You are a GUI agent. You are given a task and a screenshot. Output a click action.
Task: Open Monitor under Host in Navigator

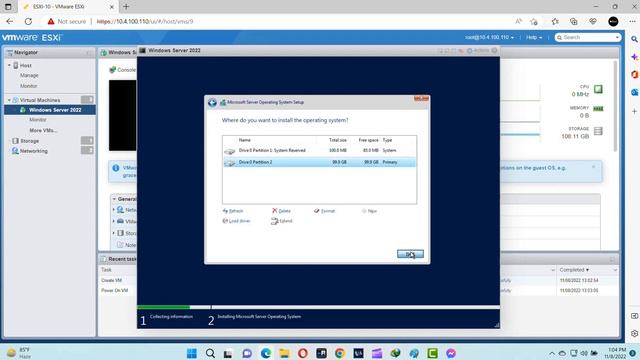[29, 86]
